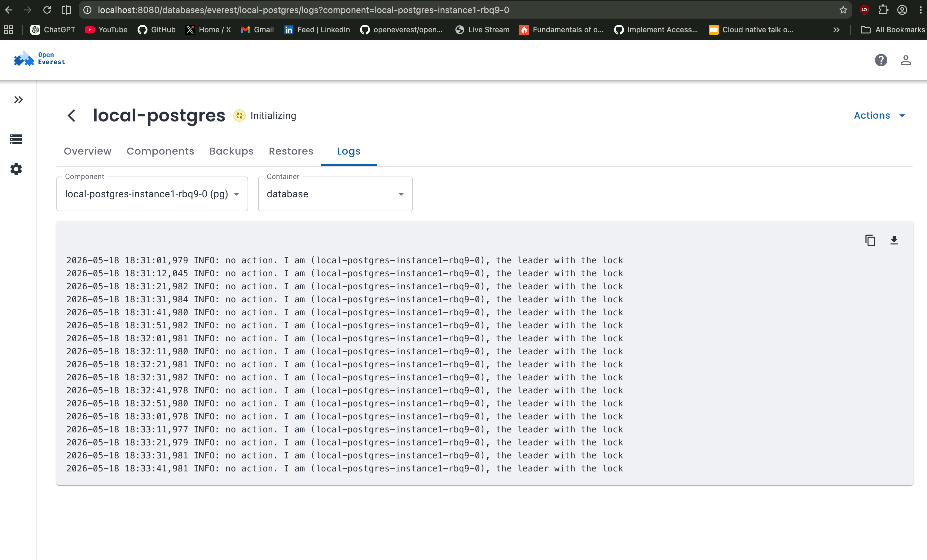Click the browser back arrow
This screenshot has width=927, height=560.
9,10
